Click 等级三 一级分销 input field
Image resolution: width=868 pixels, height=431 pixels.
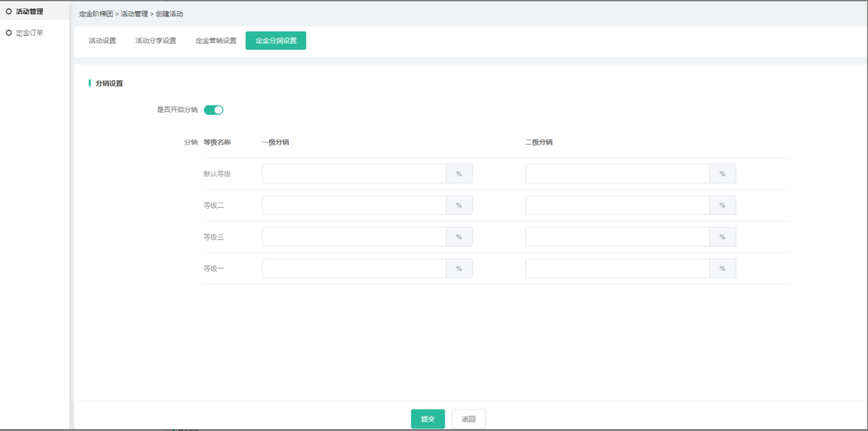(x=354, y=237)
